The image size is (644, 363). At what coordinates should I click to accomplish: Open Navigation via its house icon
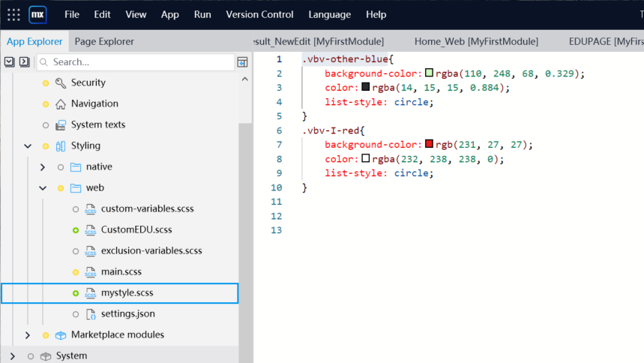(x=61, y=103)
